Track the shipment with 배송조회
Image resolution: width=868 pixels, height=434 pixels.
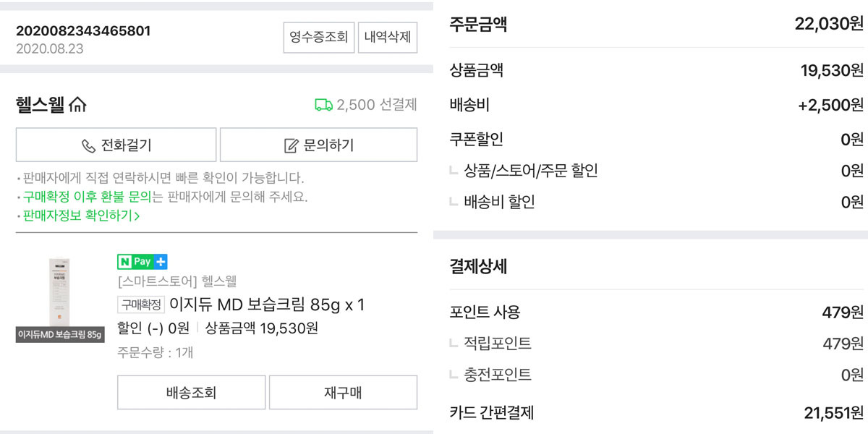tap(191, 393)
